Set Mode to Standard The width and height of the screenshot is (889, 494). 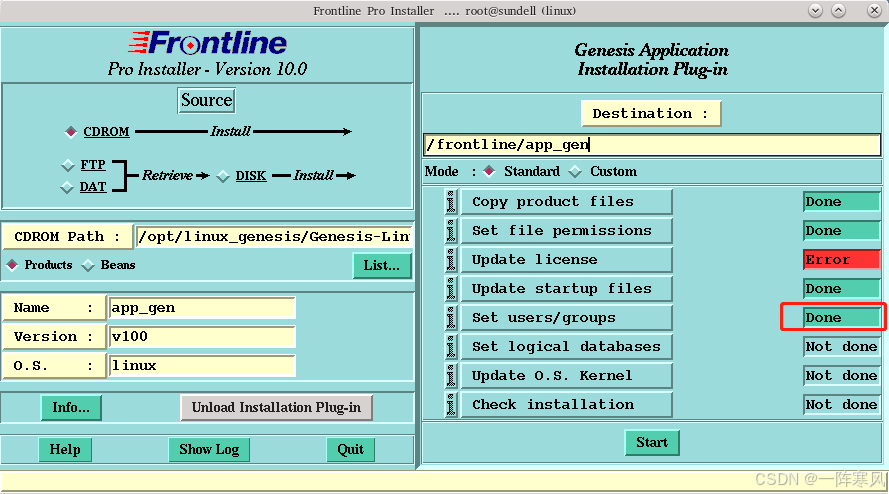point(489,171)
